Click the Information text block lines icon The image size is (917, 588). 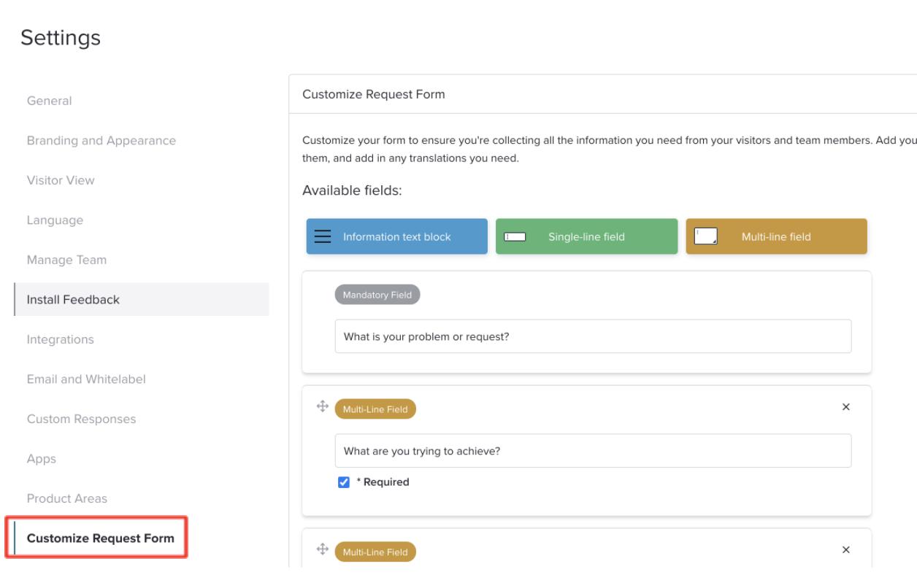coord(323,236)
